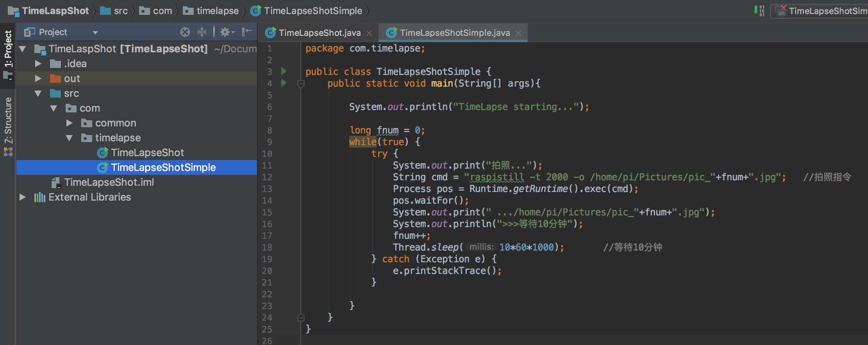Click timelapse in the breadcrumb bar
The width and height of the screenshot is (868, 345).
coord(217,11)
